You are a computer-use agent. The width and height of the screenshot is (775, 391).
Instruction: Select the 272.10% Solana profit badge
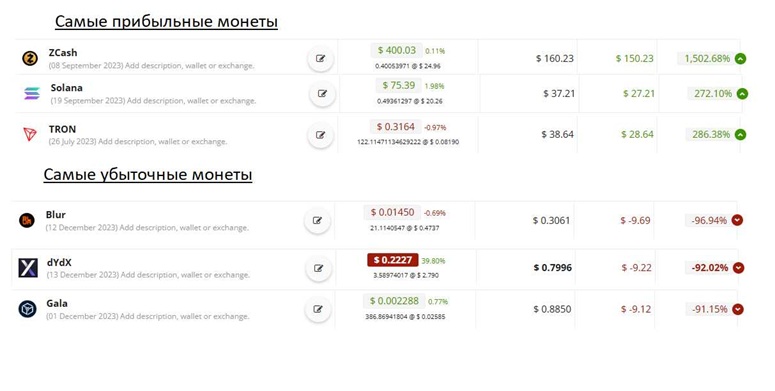(x=711, y=93)
